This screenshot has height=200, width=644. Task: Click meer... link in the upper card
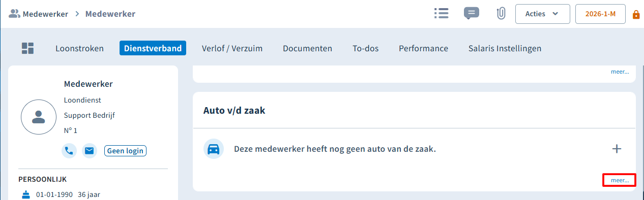point(620,72)
